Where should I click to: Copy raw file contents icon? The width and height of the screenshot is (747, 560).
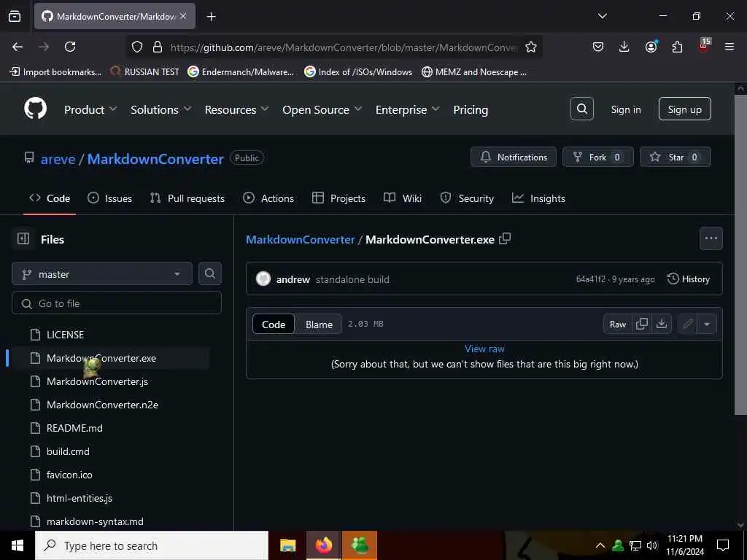pyautogui.click(x=642, y=324)
